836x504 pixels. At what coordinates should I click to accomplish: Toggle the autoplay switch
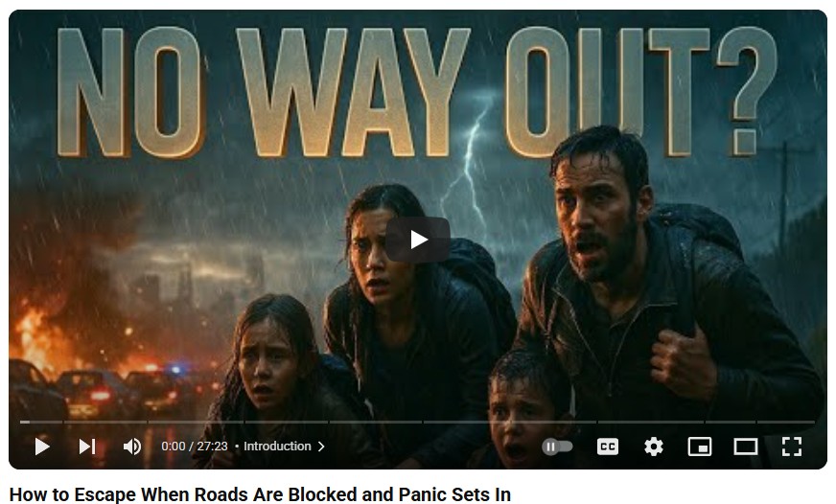coord(557,447)
